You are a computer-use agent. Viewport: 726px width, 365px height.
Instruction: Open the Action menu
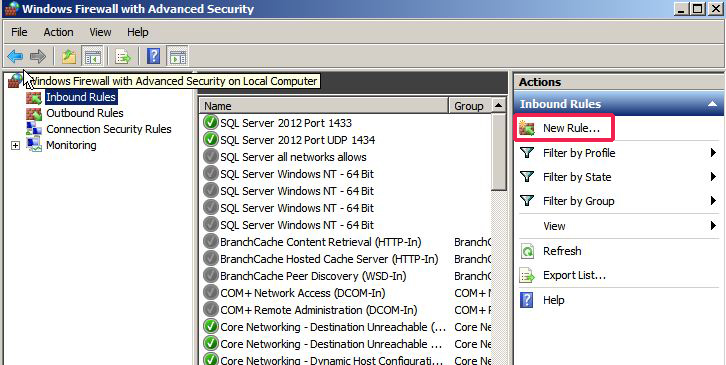58,32
